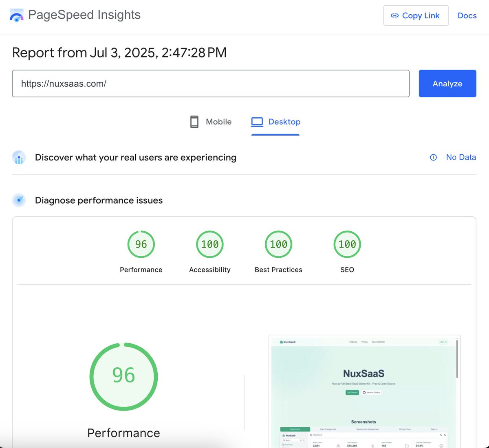The height and width of the screenshot is (448, 489).
Task: Click the PageSpeed Insights logo icon
Action: point(16,15)
